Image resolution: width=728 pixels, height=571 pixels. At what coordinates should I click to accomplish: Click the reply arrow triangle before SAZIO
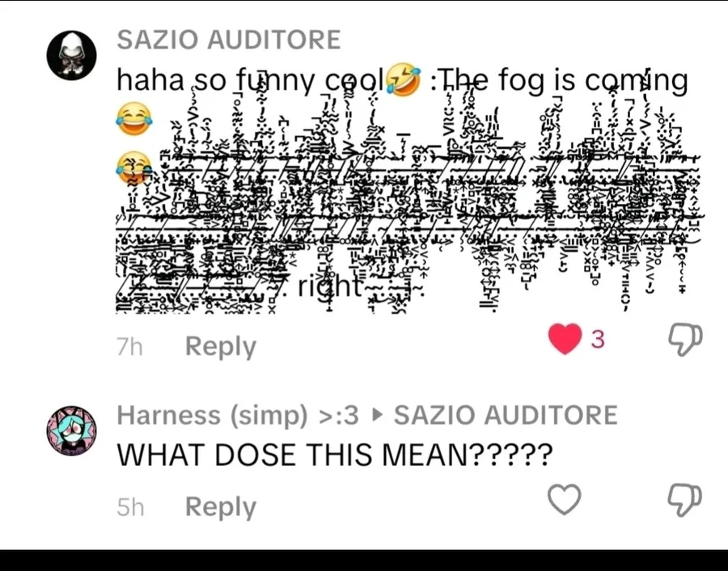379,415
